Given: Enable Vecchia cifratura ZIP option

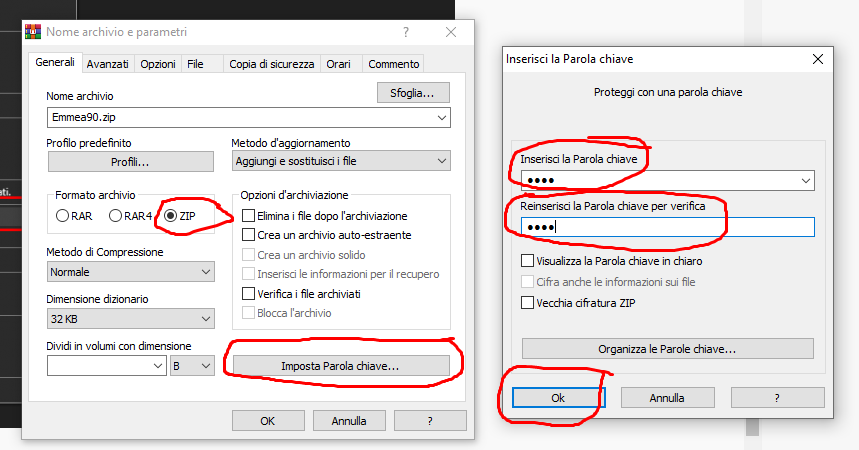Looking at the screenshot, I should pyautogui.click(x=527, y=303).
